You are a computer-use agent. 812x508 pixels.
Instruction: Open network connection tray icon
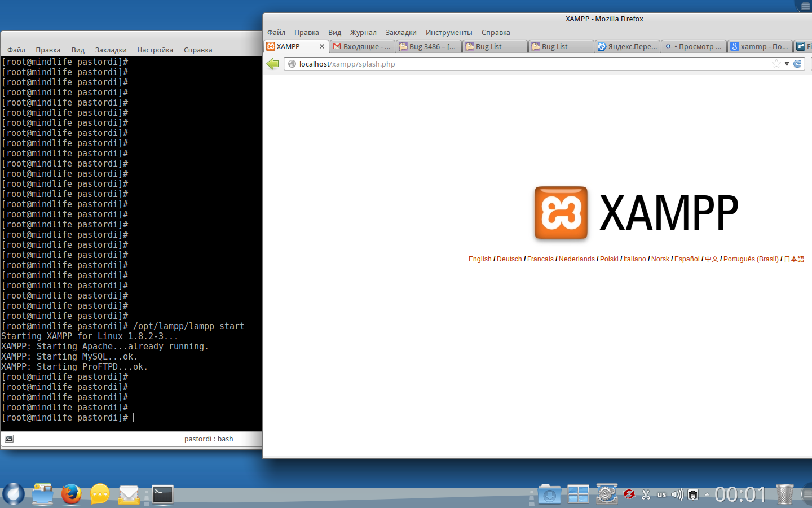coord(693,494)
